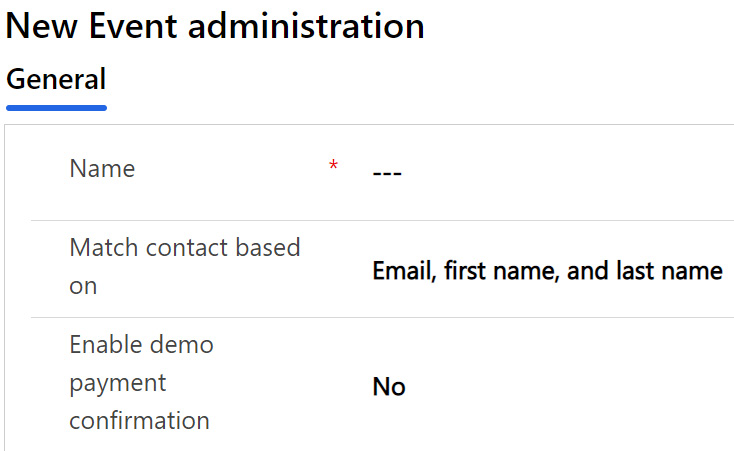Image resolution: width=734 pixels, height=451 pixels.
Task: Switch to the General tab
Action: (56, 79)
